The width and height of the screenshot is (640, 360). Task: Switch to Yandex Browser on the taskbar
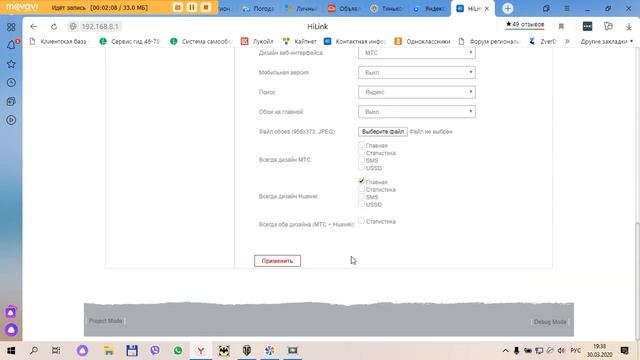tap(201, 351)
